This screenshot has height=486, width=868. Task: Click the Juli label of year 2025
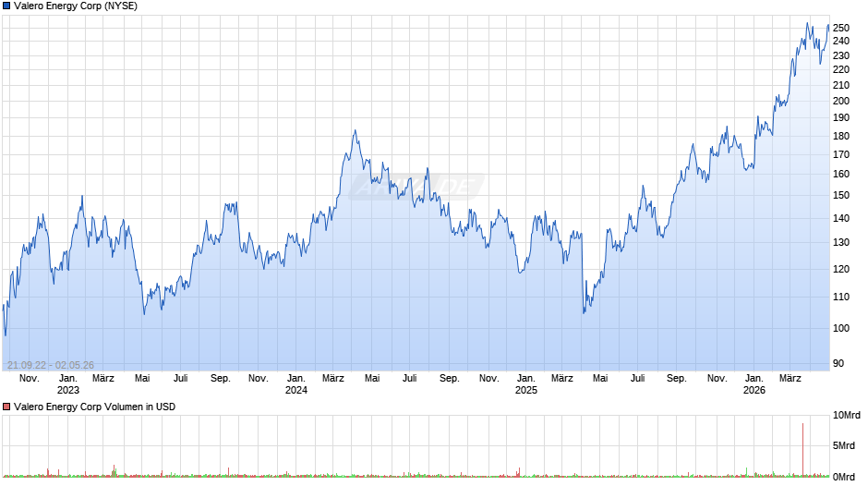pyautogui.click(x=638, y=379)
